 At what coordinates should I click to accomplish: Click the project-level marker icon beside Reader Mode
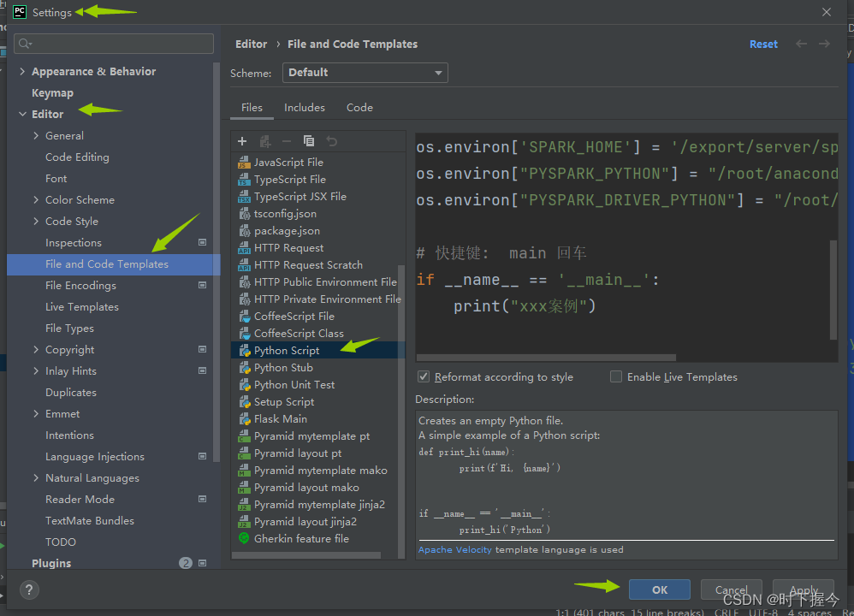click(202, 499)
